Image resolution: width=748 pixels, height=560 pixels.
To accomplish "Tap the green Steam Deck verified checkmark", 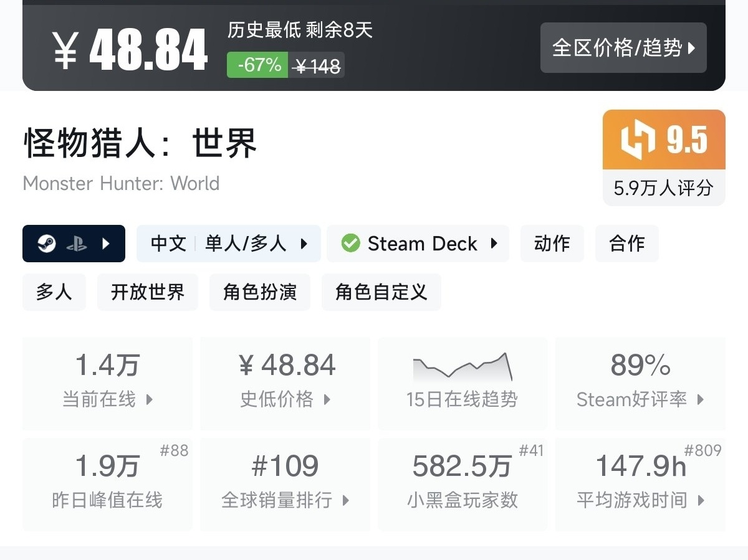I will pos(351,244).
